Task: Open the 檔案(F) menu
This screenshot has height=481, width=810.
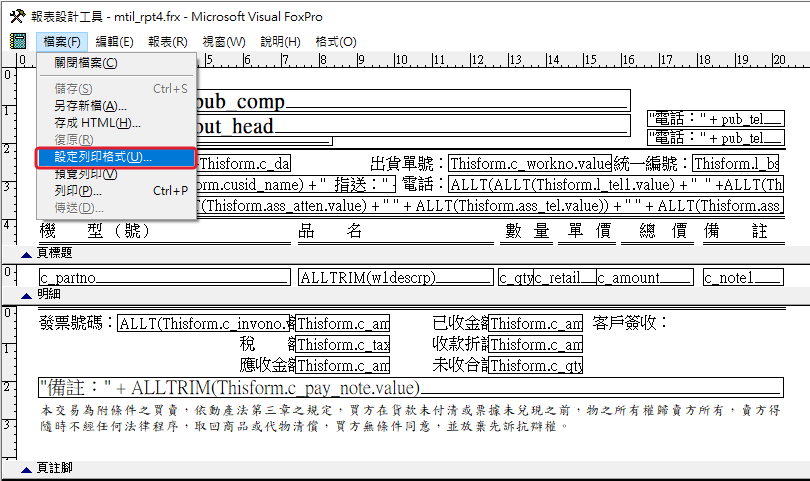Action: tap(62, 42)
